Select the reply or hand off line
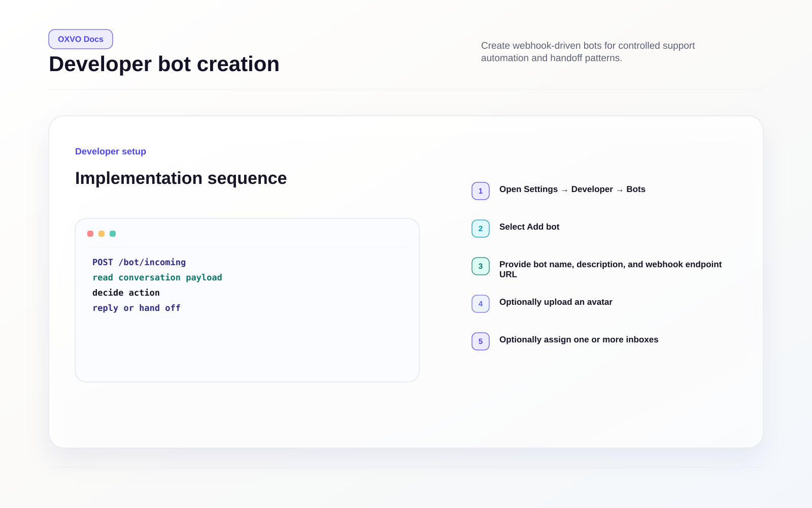Image resolution: width=812 pixels, height=508 pixels. coord(137,308)
